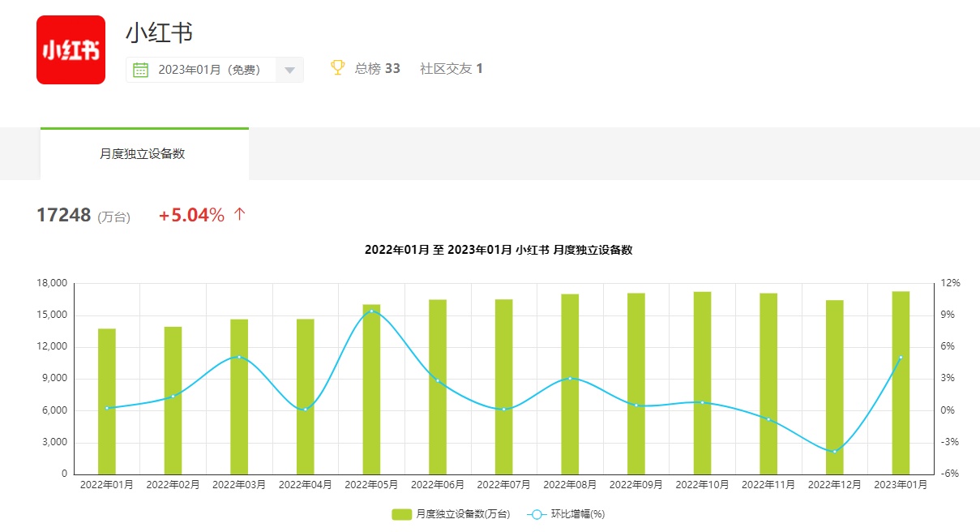Click the red upward growth arrow
This screenshot has height=532, width=980.
[239, 215]
